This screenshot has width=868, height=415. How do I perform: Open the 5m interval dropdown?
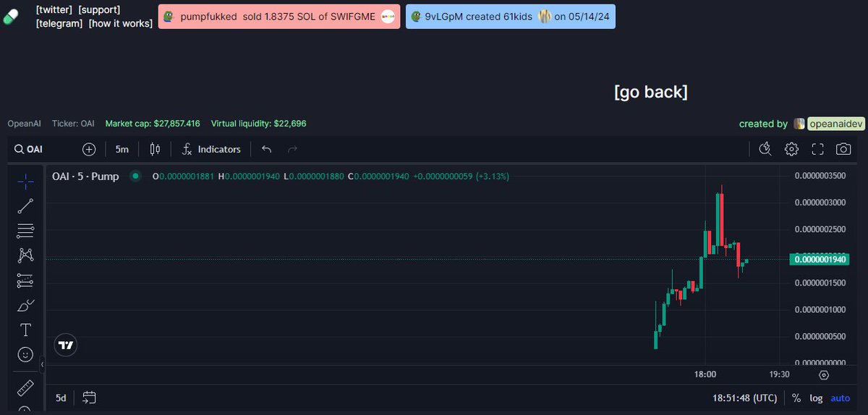pos(122,149)
